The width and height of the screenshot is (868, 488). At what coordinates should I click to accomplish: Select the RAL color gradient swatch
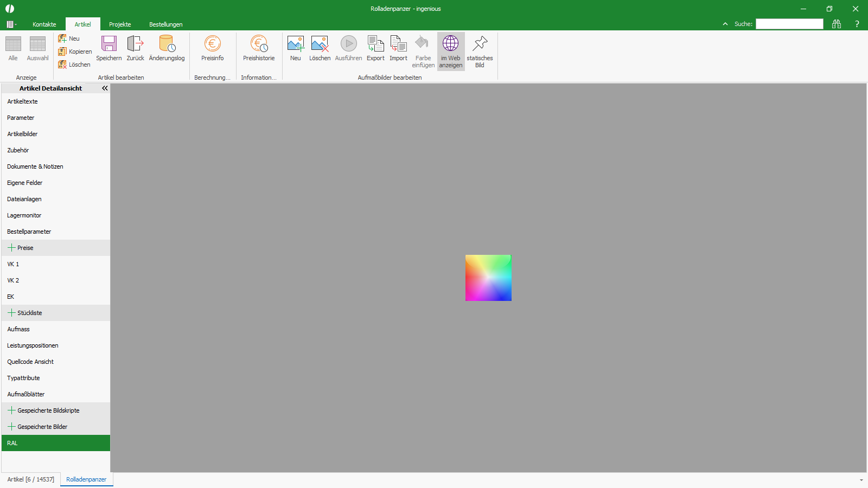pos(488,278)
